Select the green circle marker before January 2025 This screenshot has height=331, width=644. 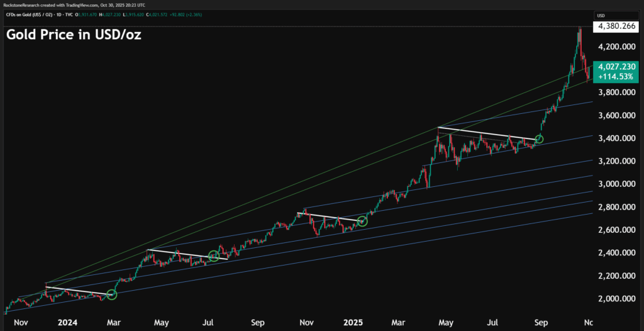click(x=362, y=221)
